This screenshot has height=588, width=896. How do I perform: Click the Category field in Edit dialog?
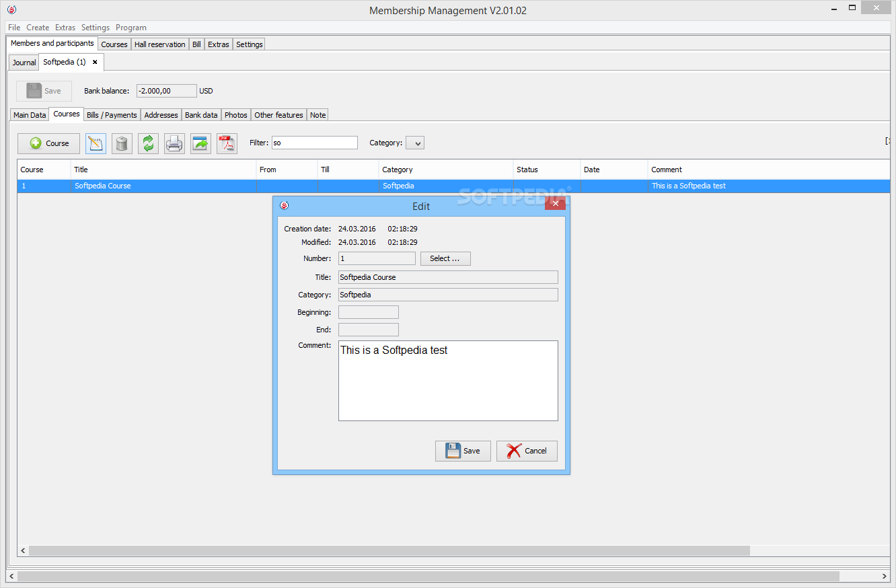click(x=448, y=295)
